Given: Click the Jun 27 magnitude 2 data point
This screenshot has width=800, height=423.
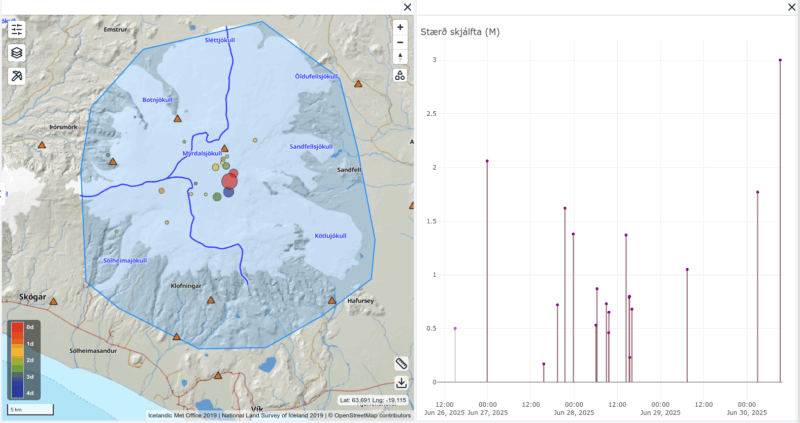Looking at the screenshot, I should click(x=487, y=161).
